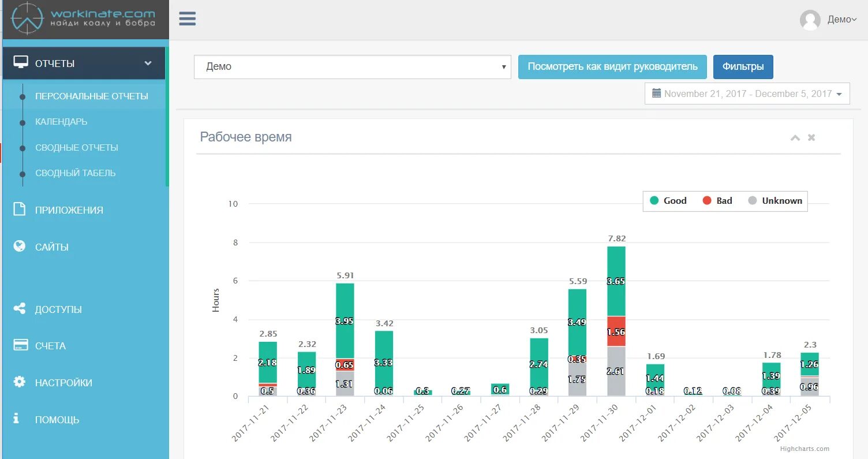The height and width of the screenshot is (459, 868).
Task: Click Посмотреть как видит руководитель button
Action: click(x=612, y=67)
